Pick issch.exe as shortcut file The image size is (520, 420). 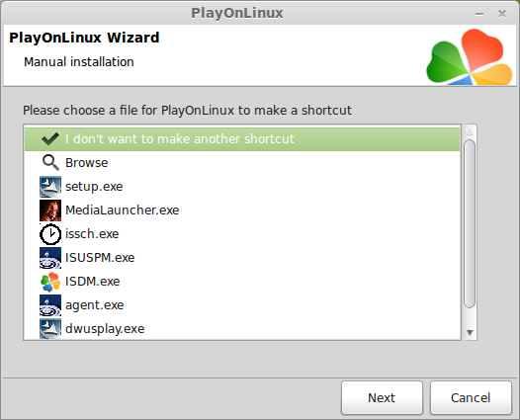[242, 234]
